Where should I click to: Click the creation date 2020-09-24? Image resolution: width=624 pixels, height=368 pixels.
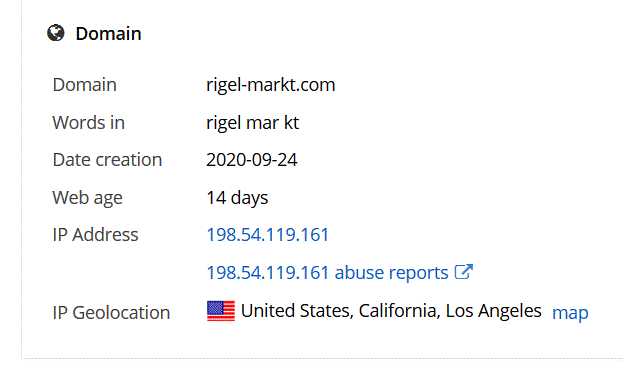[252, 160]
